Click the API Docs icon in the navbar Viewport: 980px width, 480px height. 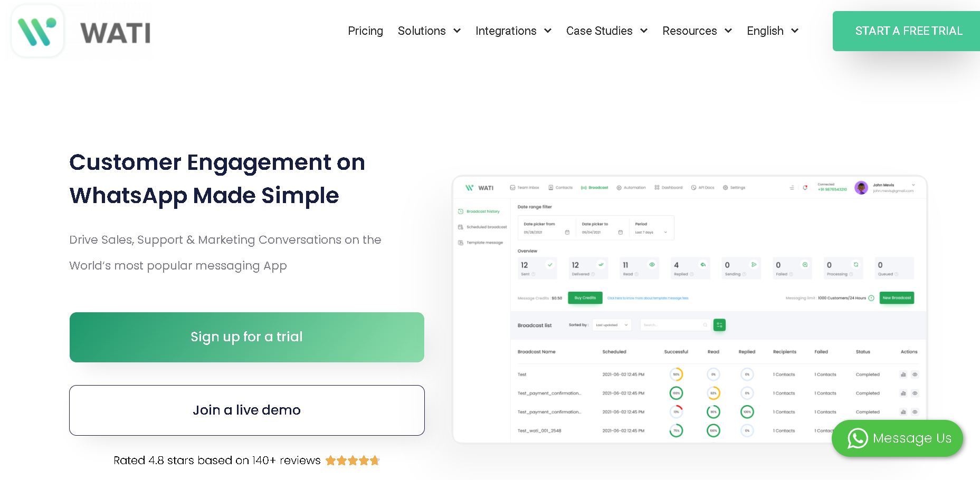(x=693, y=187)
